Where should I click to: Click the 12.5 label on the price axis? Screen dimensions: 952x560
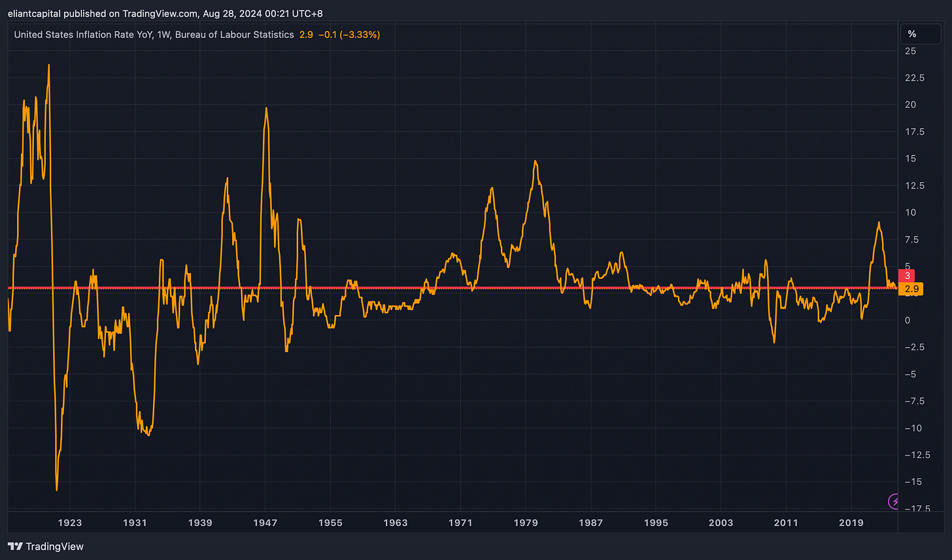click(913, 186)
